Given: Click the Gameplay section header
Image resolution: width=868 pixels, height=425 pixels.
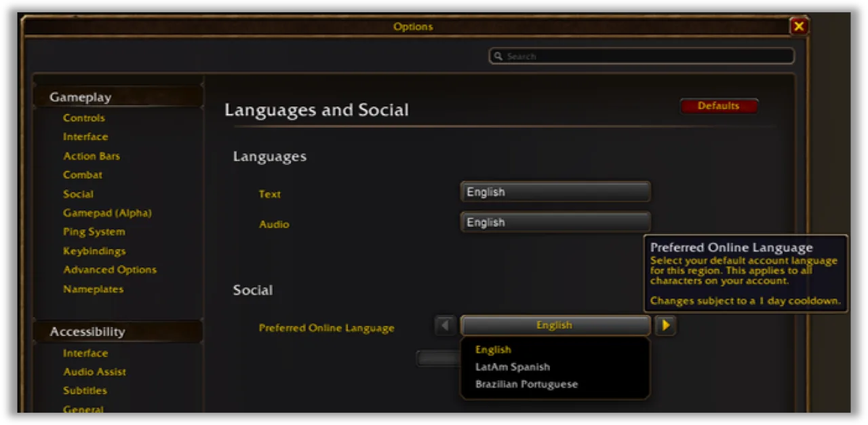Looking at the screenshot, I should click(118, 97).
